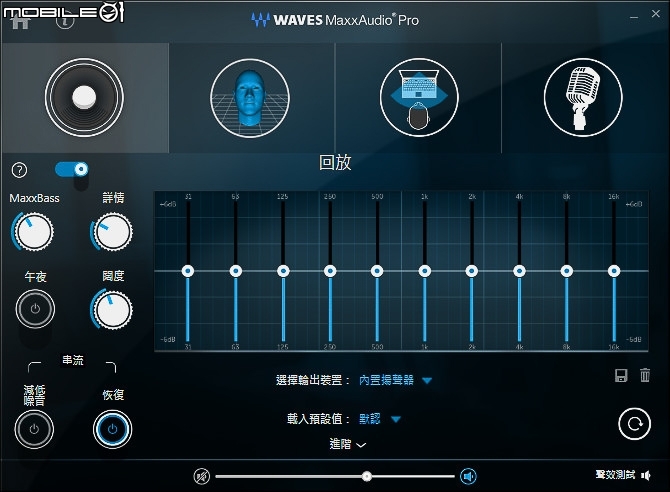
Task: Click the 2k equalizer slider handle
Action: click(472, 271)
